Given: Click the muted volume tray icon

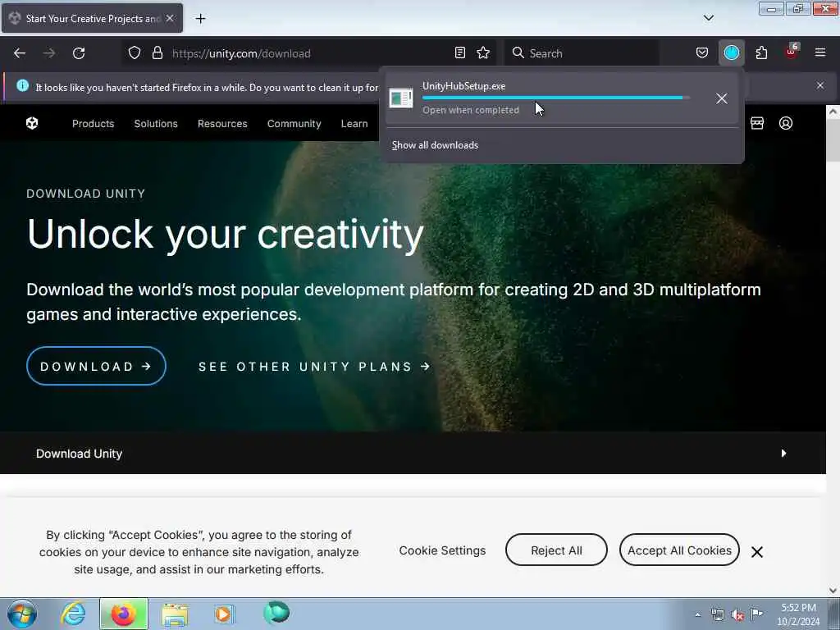Looking at the screenshot, I should (x=737, y=615).
